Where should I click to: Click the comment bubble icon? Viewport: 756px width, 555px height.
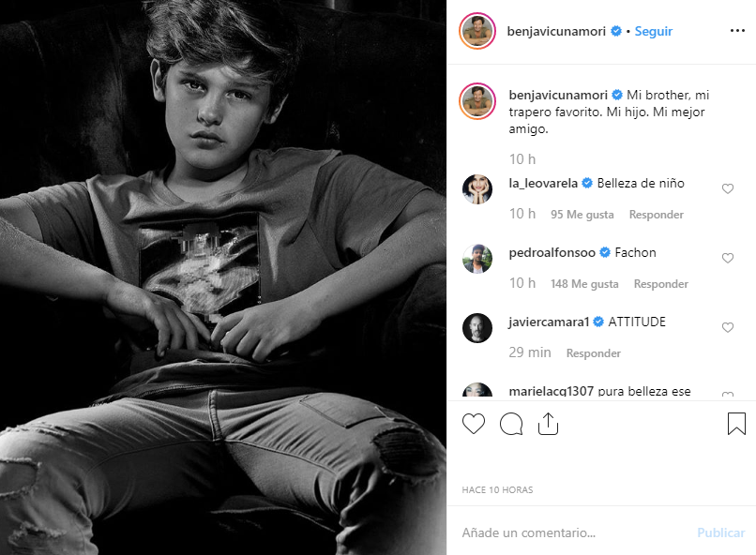pos(511,425)
